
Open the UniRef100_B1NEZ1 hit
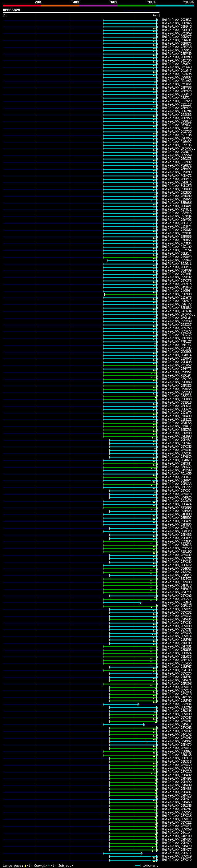(x=176, y=419)
